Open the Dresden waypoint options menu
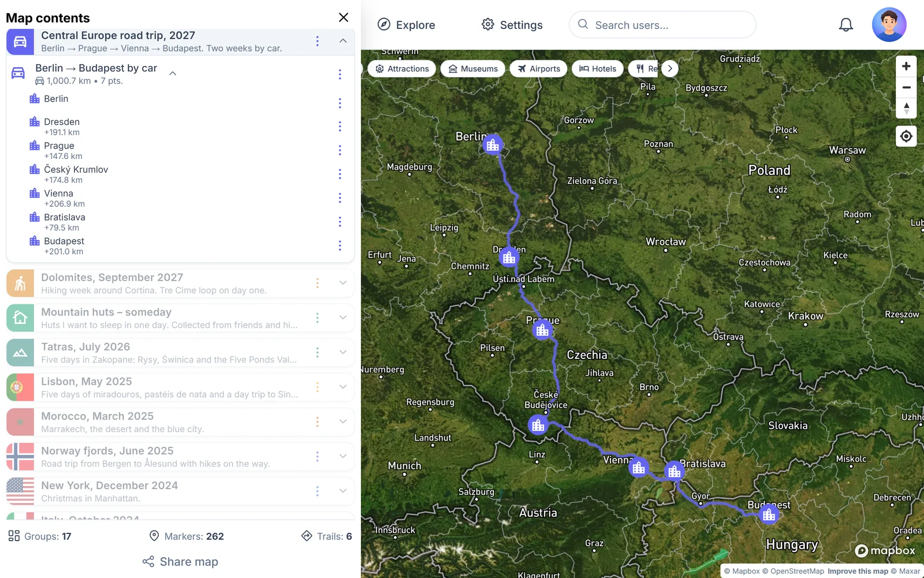The width and height of the screenshot is (924, 578). click(340, 127)
